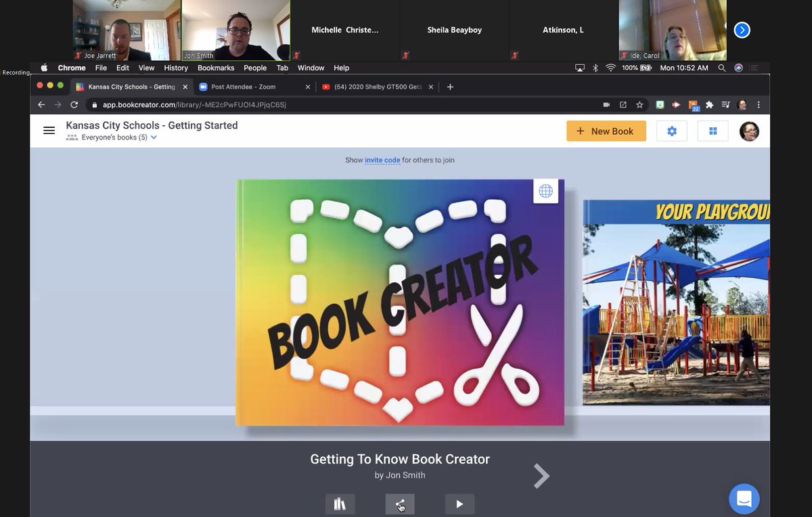Open the History menu

(x=176, y=68)
